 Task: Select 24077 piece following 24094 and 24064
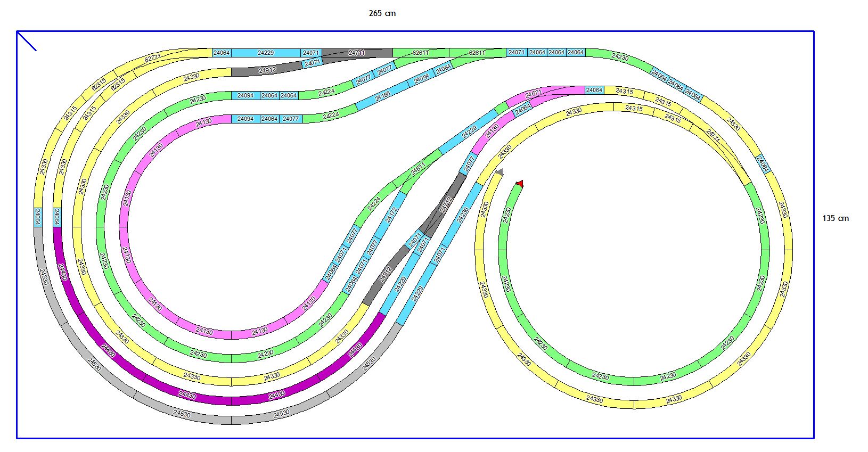pyautogui.click(x=291, y=119)
